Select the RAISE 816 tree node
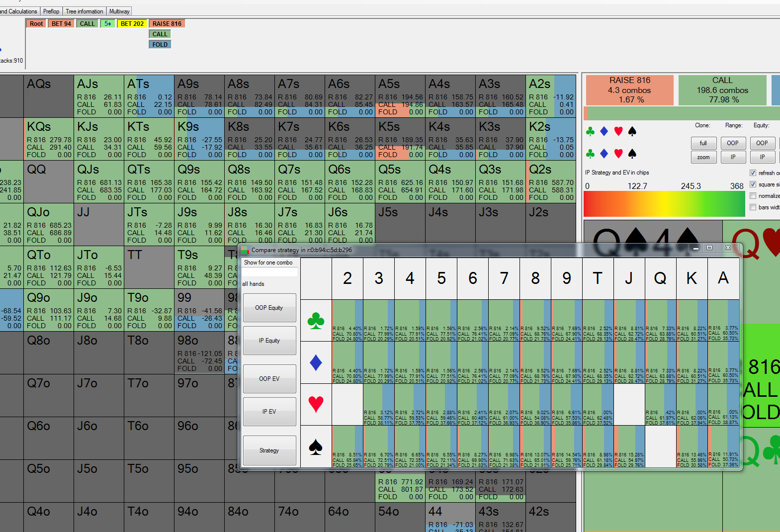780x532 pixels. (x=167, y=24)
